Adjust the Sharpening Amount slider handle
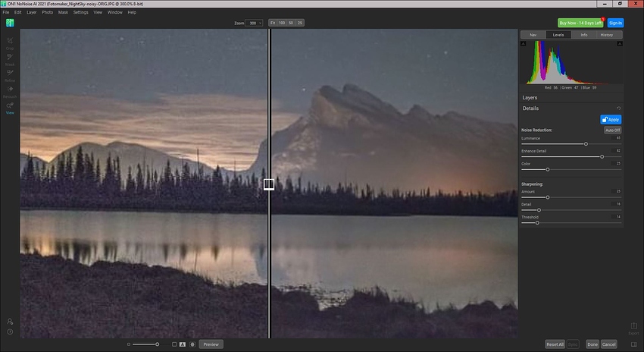This screenshot has height=352, width=644. (548, 197)
